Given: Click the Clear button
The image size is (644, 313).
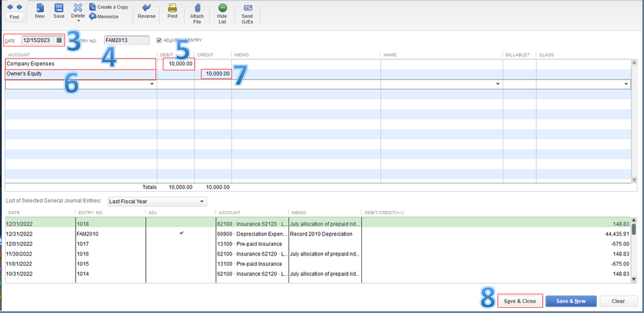Looking at the screenshot, I should pyautogui.click(x=618, y=301).
